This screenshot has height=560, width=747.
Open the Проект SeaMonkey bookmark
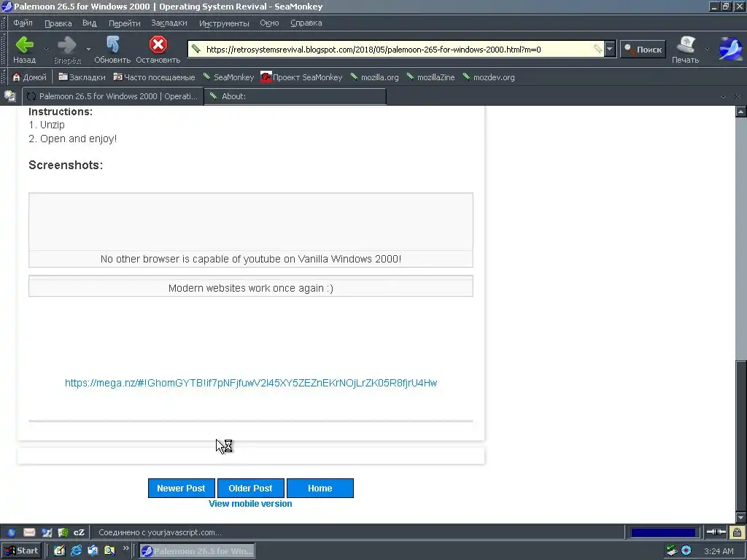(301, 77)
